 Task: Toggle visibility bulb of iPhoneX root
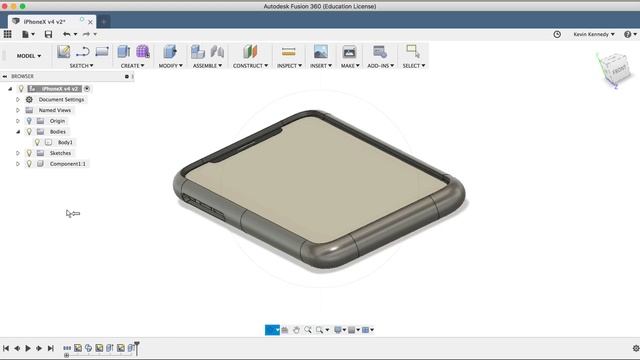(21, 89)
